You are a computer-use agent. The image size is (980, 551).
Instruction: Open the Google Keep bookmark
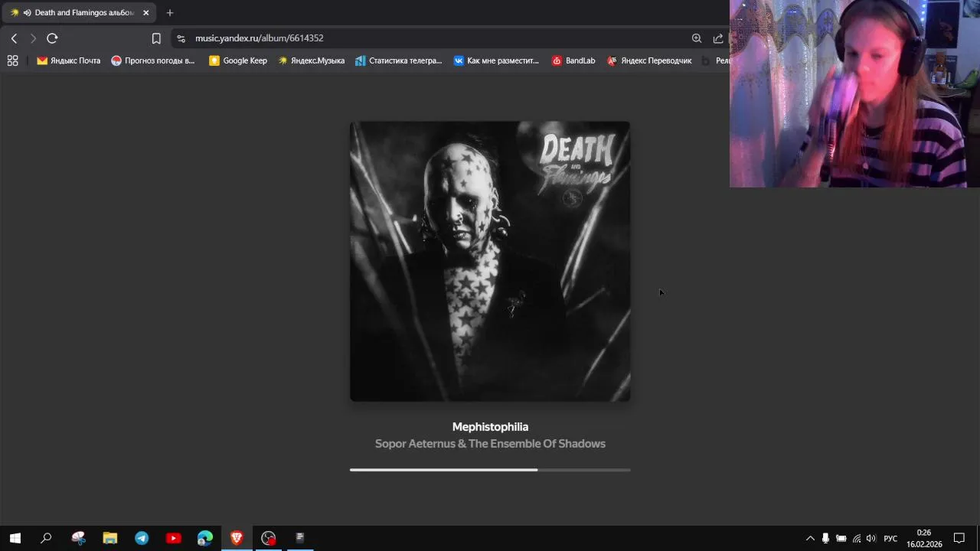point(238,60)
